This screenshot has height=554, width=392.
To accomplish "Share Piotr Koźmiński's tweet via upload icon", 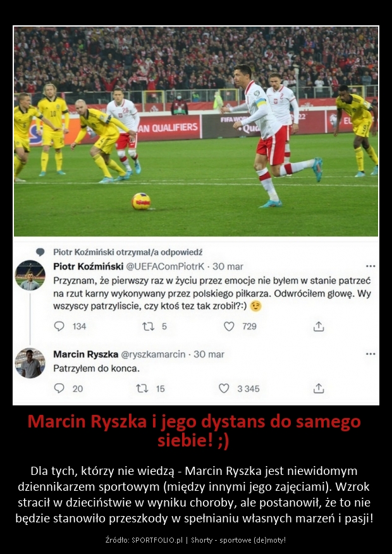I will [319, 326].
